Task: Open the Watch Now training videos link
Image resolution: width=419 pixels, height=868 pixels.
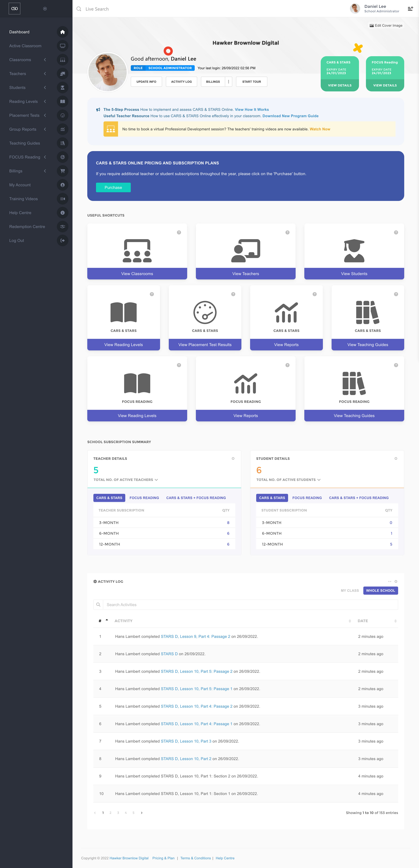Action: point(320,129)
